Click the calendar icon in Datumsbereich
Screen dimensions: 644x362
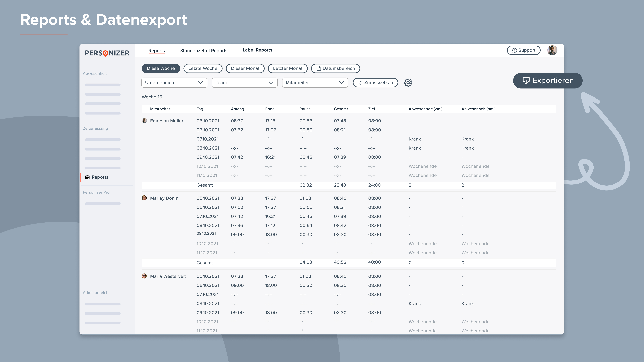319,68
